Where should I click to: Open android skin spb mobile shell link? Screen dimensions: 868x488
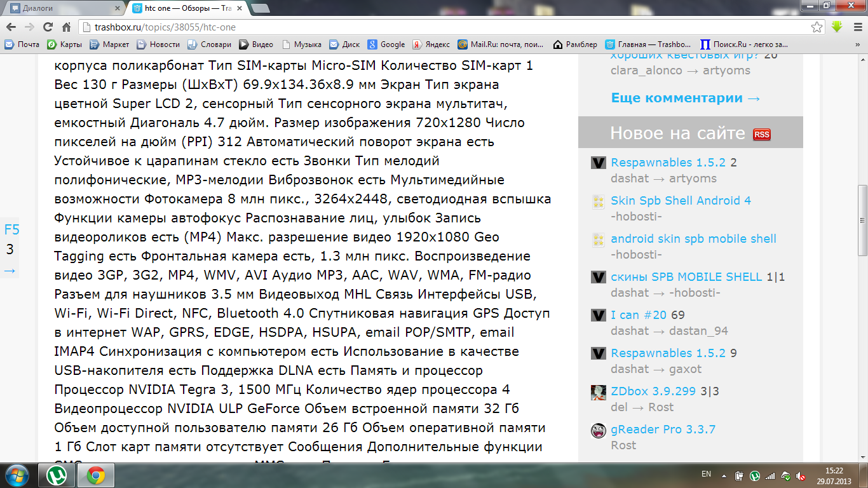pyautogui.click(x=693, y=239)
